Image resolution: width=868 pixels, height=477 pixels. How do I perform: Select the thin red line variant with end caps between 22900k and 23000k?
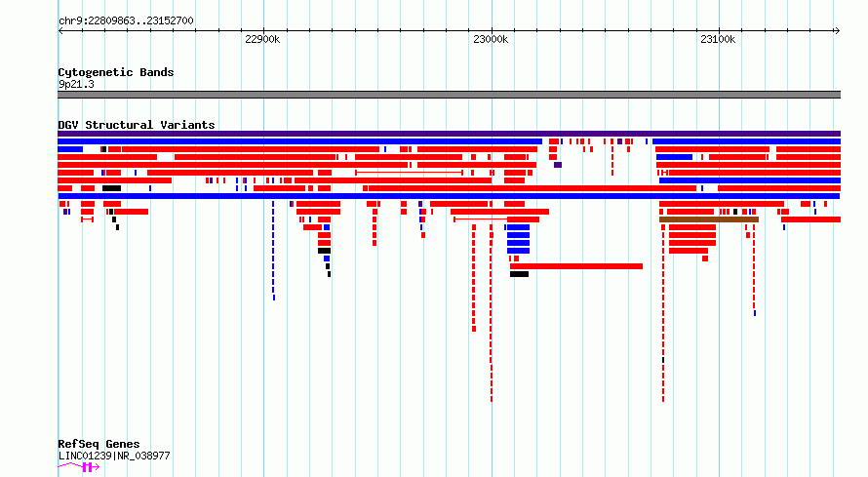409,173
